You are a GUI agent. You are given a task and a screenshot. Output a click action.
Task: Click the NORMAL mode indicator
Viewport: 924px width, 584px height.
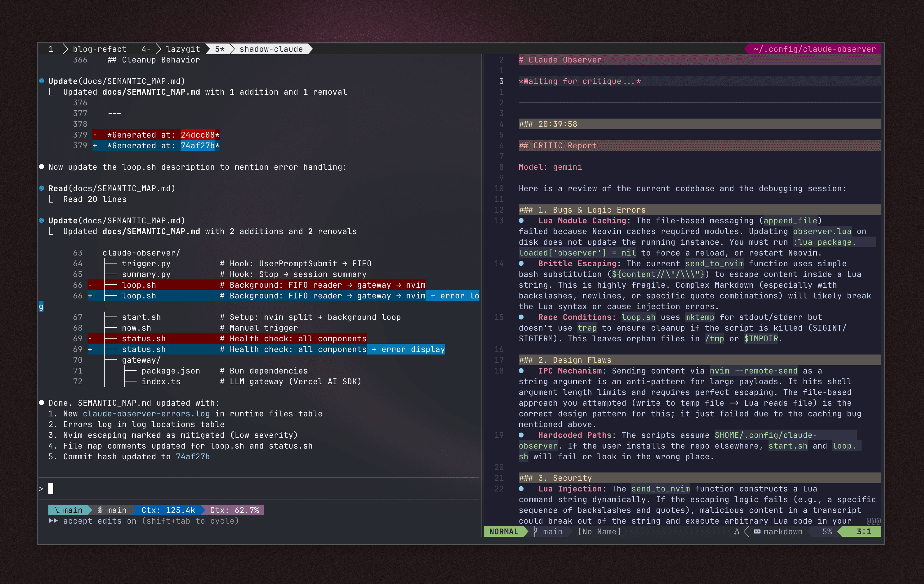(503, 531)
